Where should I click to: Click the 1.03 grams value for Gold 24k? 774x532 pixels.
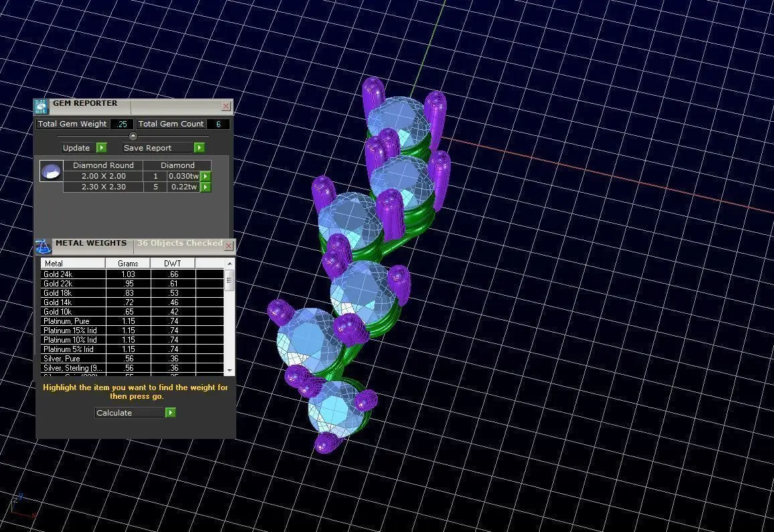pyautogui.click(x=128, y=274)
